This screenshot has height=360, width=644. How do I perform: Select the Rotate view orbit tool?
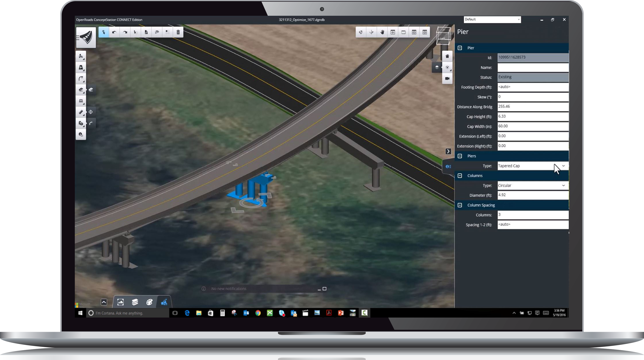(361, 32)
